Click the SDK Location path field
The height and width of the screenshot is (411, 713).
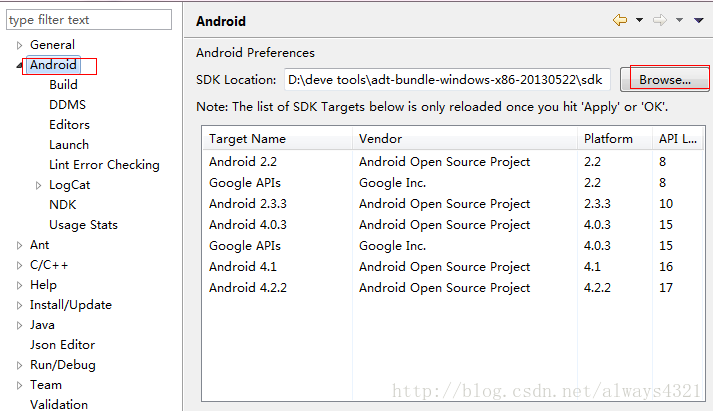click(447, 80)
